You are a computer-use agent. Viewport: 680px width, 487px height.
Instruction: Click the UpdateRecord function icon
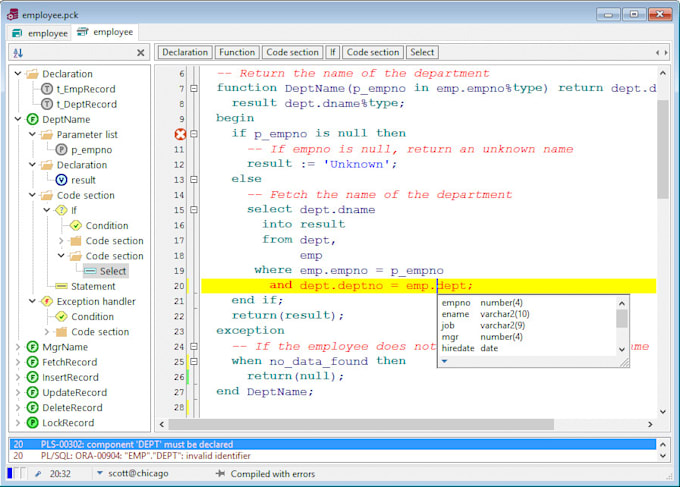point(33,392)
